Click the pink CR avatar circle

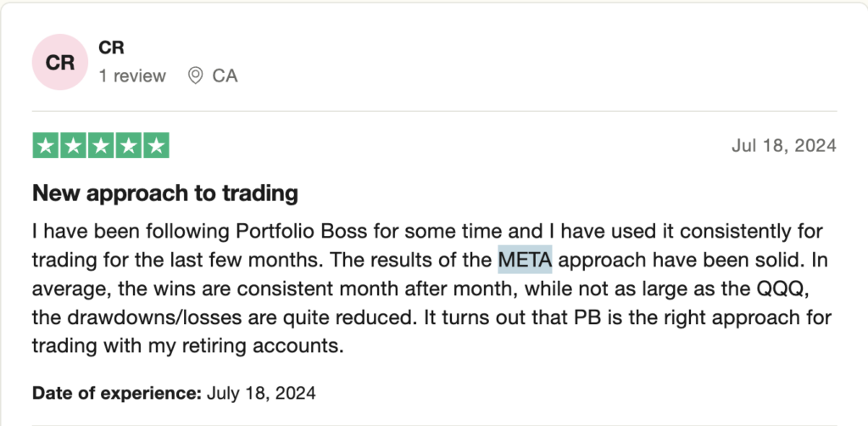(x=60, y=62)
